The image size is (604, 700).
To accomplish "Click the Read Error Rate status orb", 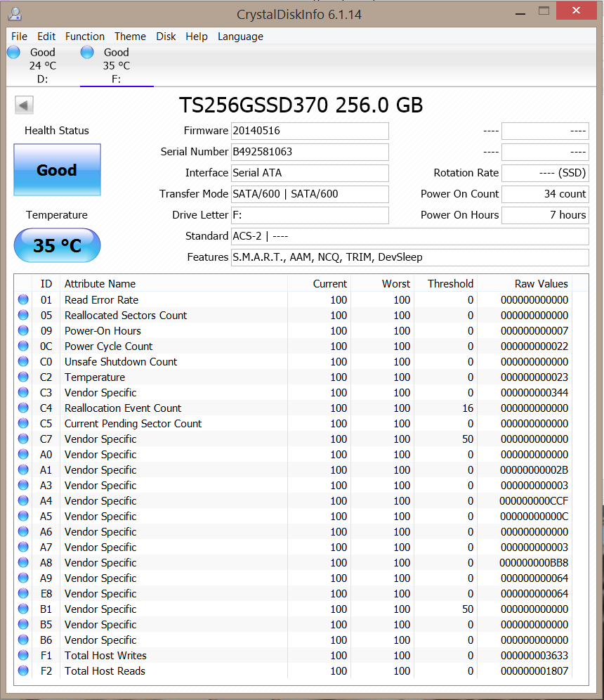I will click(x=24, y=300).
